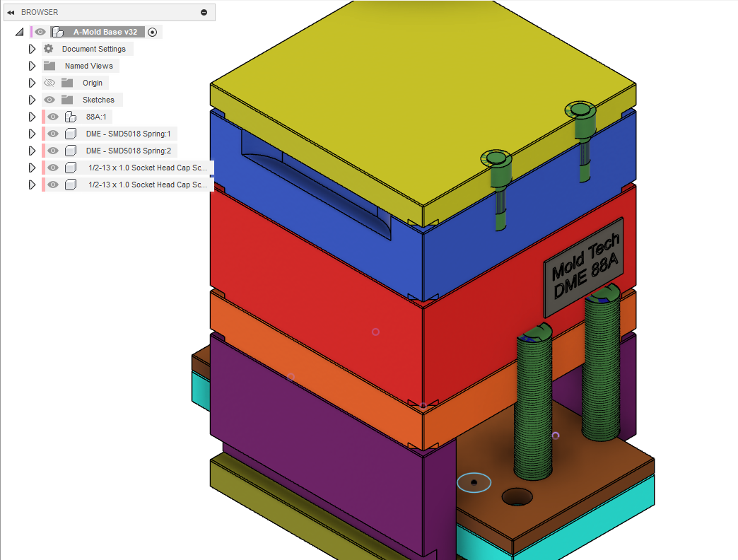Select the round hole in brown ejector plate
Image resolution: width=738 pixels, height=560 pixels.
pyautogui.click(x=517, y=497)
